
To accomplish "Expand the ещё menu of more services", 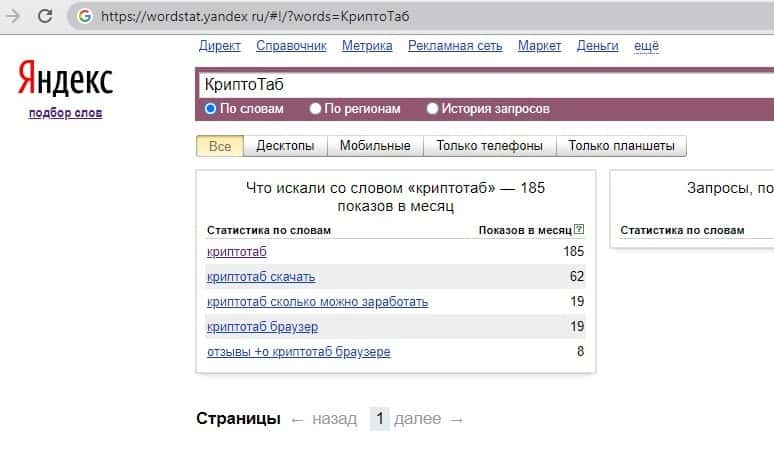I will (646, 46).
